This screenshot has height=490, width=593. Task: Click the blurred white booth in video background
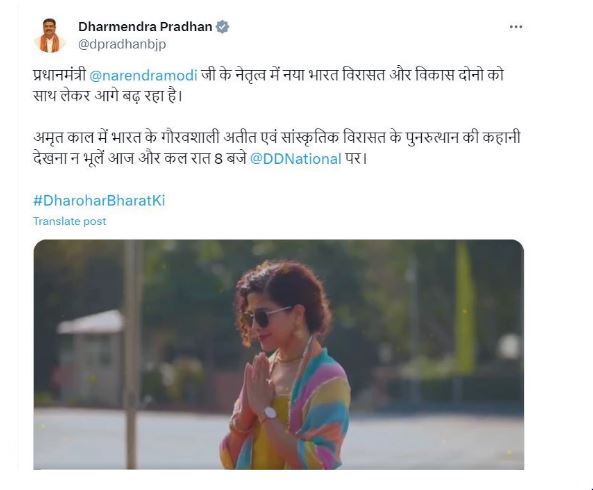pos(90,357)
